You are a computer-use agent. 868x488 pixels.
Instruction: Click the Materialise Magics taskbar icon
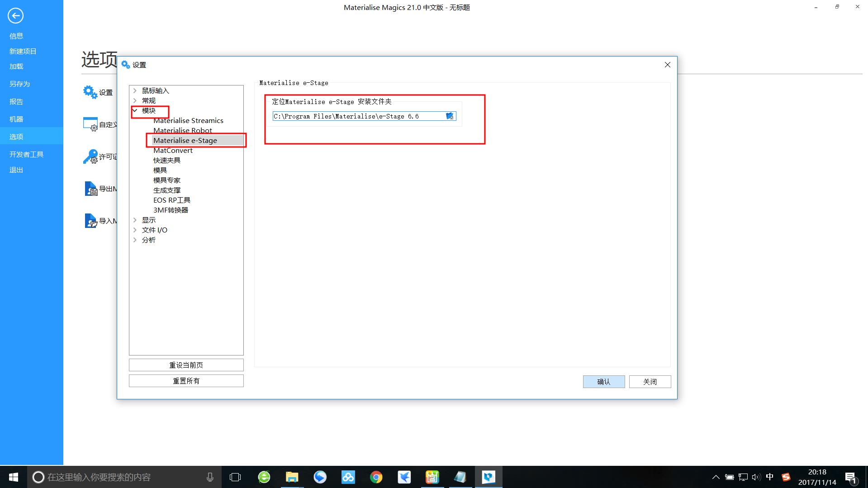pos(488,477)
